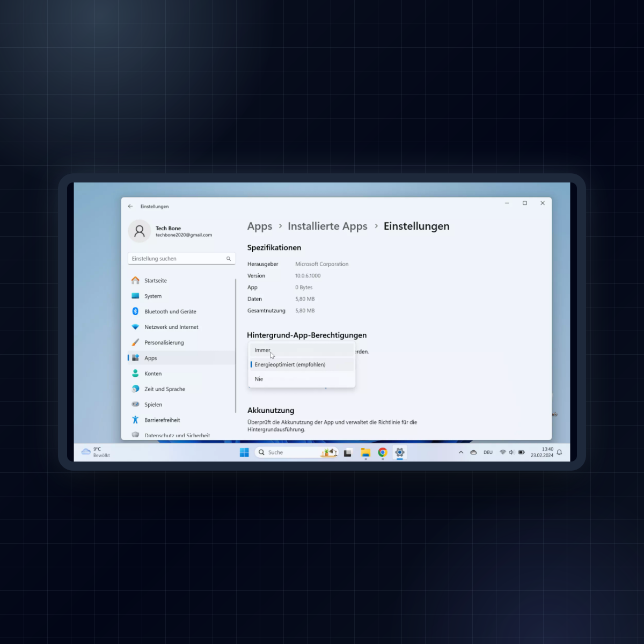Minimize the Einstellungen window
Screen dimensions: 644x644
pos(507,203)
